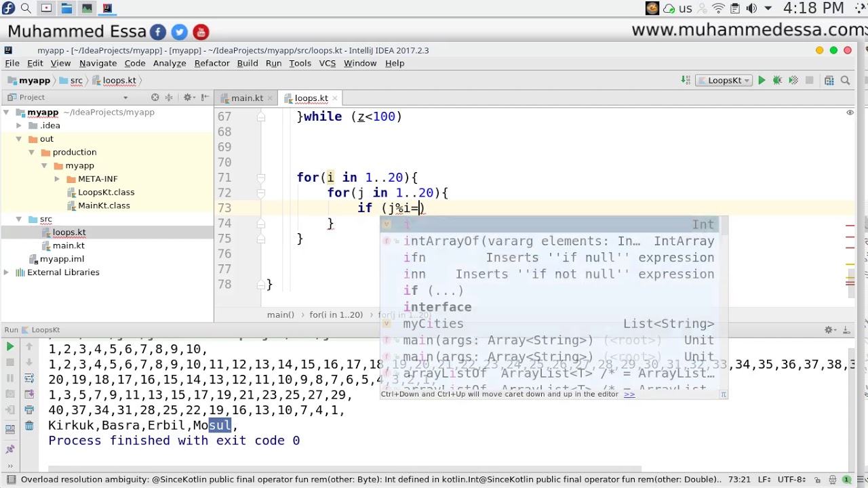Open Run panel gear settings
Viewport: 868px width, 488px height.
click(830, 330)
